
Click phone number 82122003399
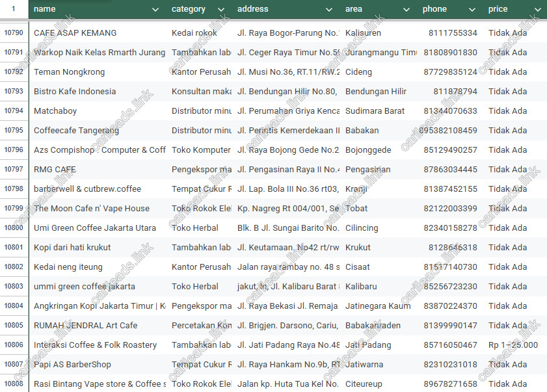point(450,209)
